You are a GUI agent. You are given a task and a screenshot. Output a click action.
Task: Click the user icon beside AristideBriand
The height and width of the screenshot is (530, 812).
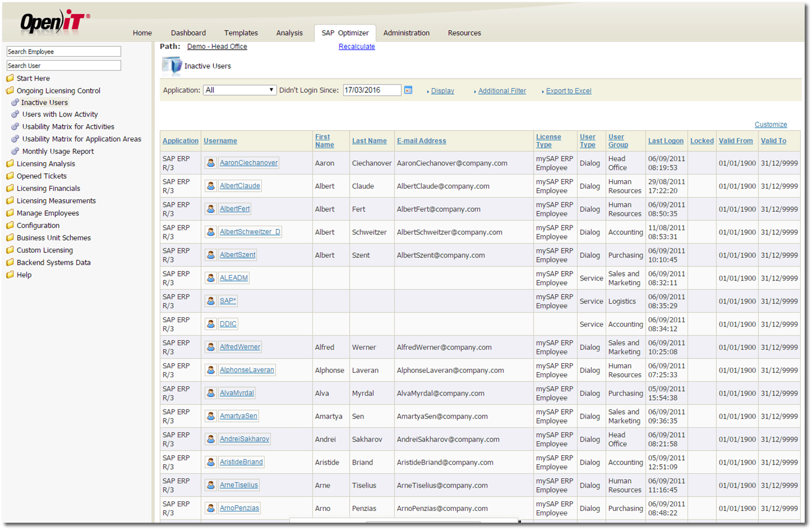[x=211, y=462]
